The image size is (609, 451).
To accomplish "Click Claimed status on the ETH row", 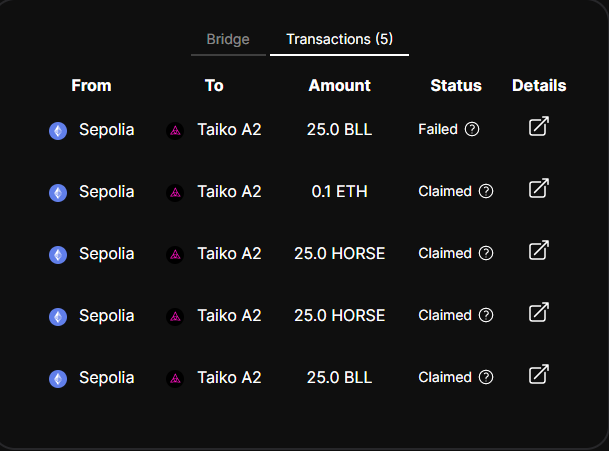I will point(444,191).
